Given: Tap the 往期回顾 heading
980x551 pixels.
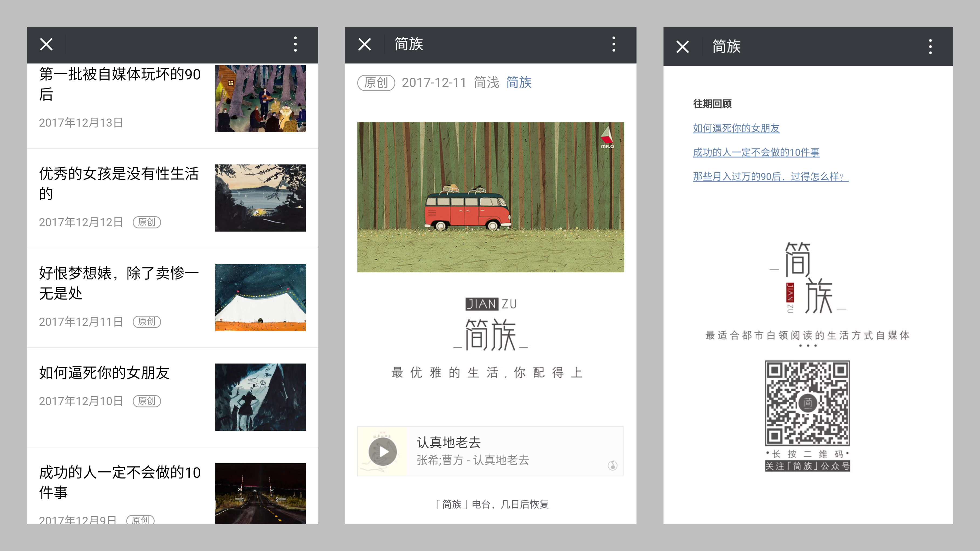Looking at the screenshot, I should (712, 104).
